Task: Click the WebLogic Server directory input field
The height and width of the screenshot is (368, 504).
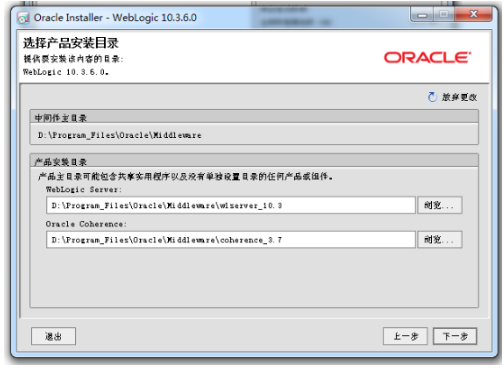Action: pyautogui.click(x=231, y=205)
